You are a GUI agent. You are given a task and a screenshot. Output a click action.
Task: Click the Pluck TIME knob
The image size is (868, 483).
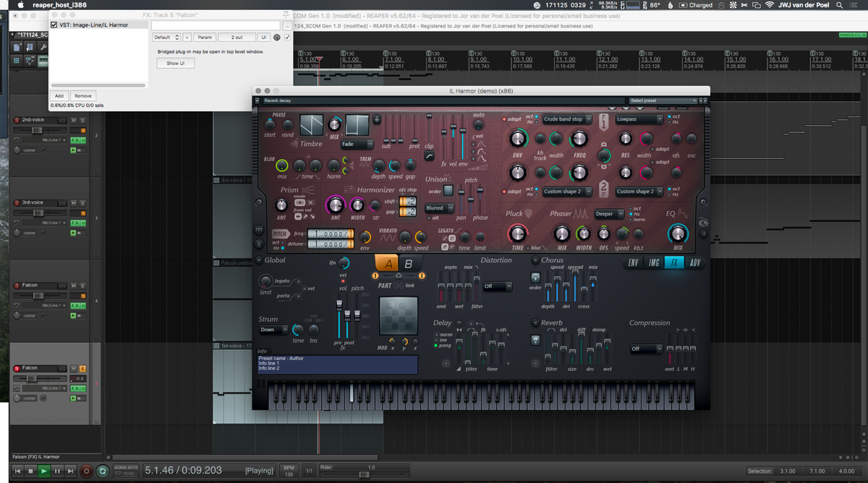click(517, 233)
